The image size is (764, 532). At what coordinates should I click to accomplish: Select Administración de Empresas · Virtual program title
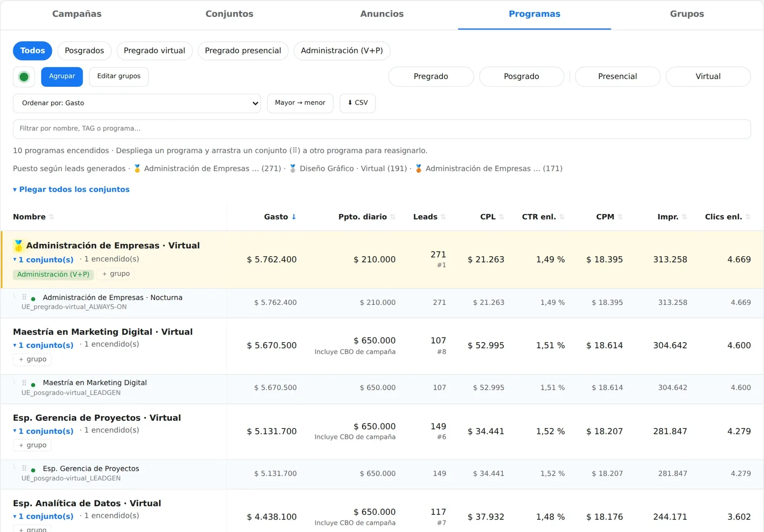click(113, 246)
